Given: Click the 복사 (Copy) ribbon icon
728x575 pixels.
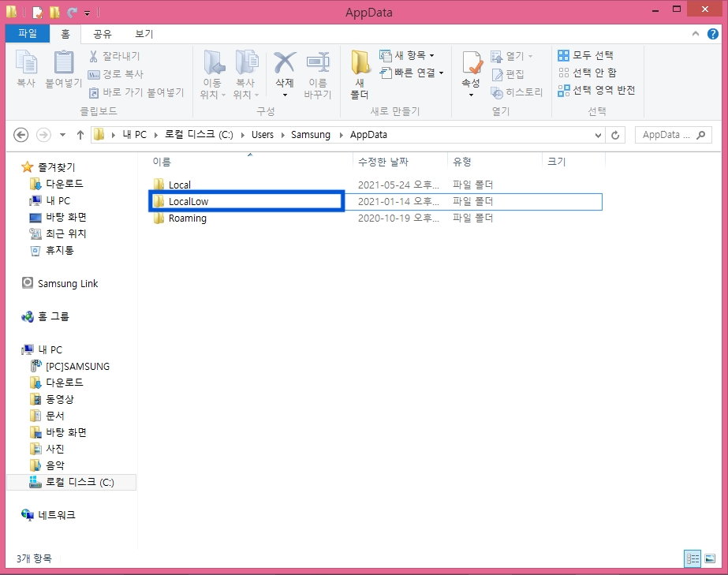Looking at the screenshot, I should click(26, 69).
